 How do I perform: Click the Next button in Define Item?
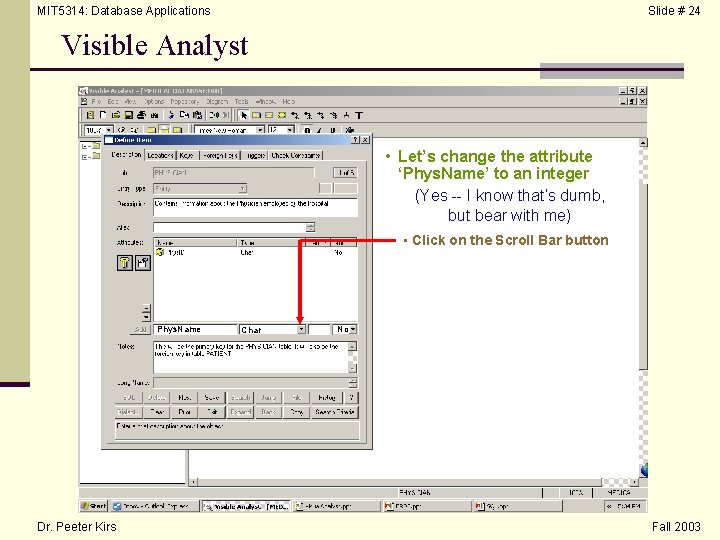[185, 398]
